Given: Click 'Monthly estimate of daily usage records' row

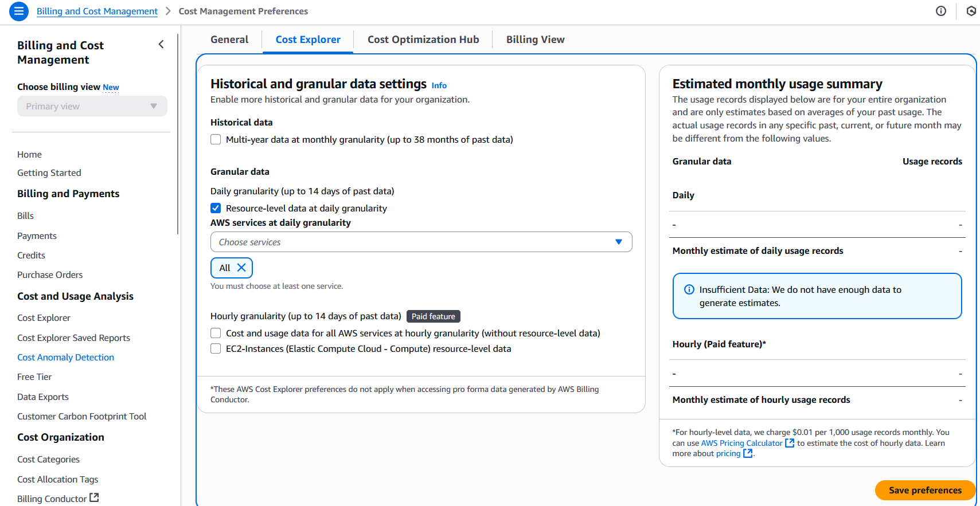Looking at the screenshot, I should point(817,251).
